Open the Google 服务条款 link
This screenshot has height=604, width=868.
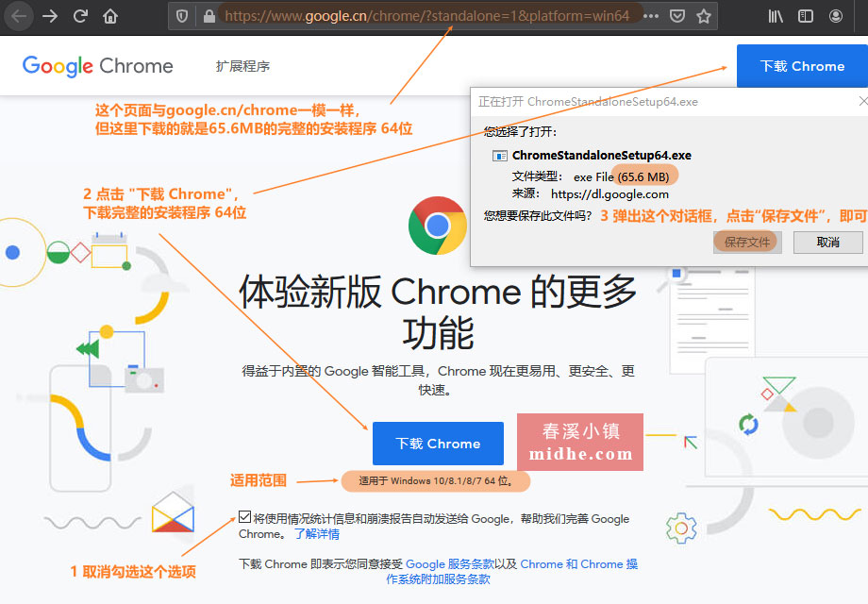click(x=449, y=564)
